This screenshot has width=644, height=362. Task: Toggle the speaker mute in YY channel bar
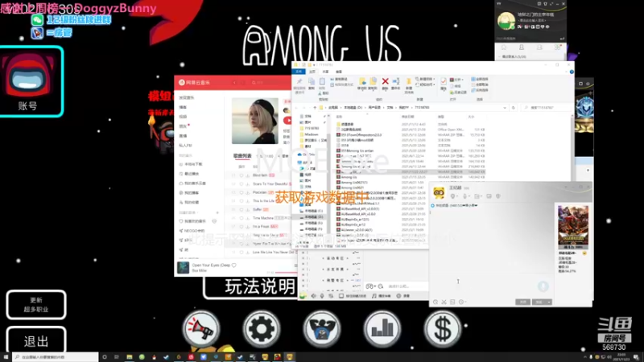click(x=313, y=296)
